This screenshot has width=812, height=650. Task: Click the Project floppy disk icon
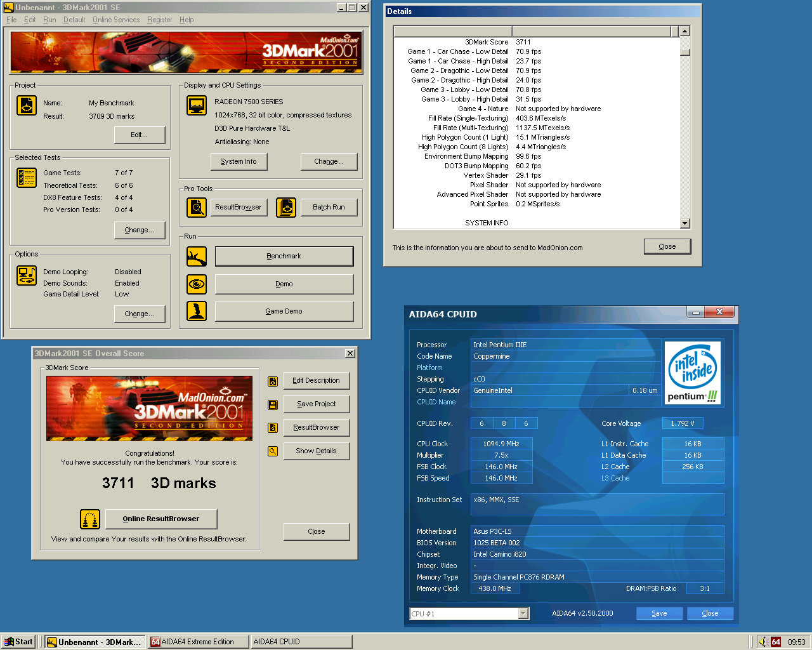tap(27, 105)
